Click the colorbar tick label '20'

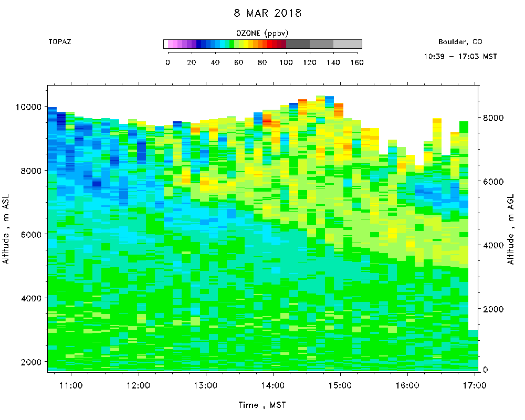point(192,62)
